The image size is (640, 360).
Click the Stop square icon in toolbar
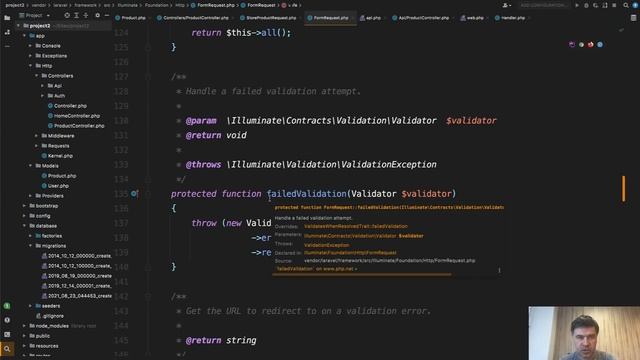[614, 5]
